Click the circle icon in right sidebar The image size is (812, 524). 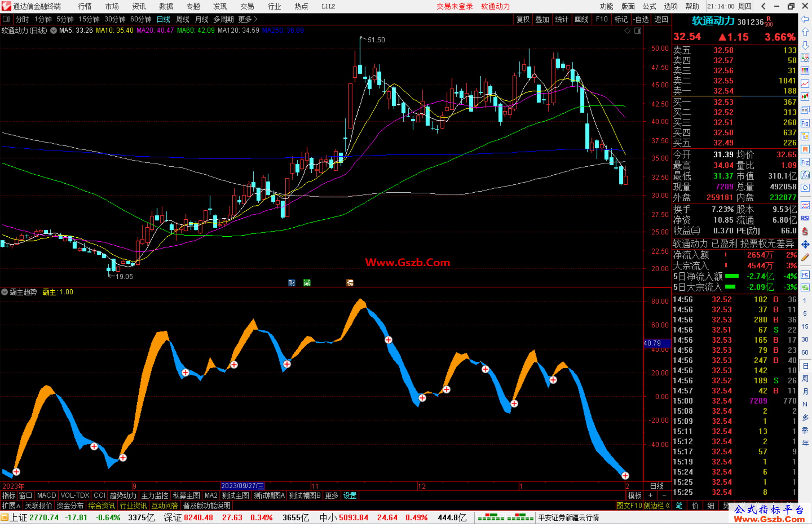(805, 188)
